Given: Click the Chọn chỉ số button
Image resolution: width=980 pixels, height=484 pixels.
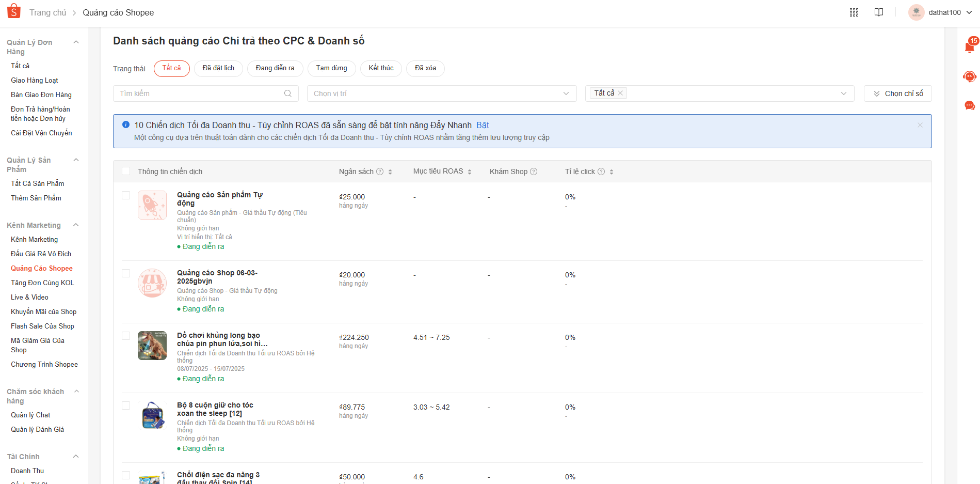Looking at the screenshot, I should (x=897, y=93).
